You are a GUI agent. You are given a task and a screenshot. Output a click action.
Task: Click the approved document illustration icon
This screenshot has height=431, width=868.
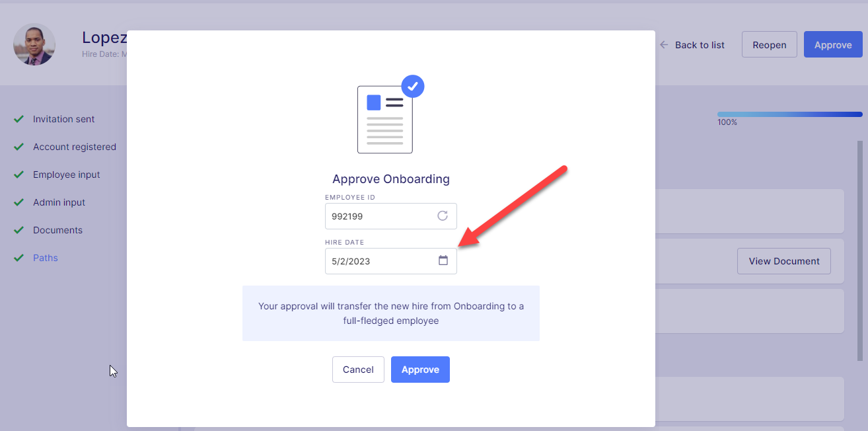(390, 115)
